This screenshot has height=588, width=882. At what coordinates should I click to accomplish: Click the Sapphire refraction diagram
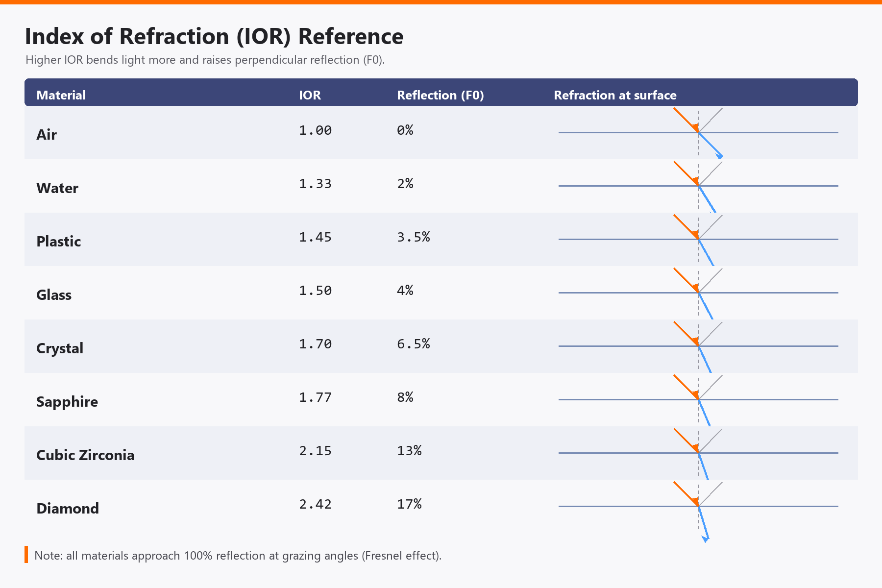tap(698, 400)
